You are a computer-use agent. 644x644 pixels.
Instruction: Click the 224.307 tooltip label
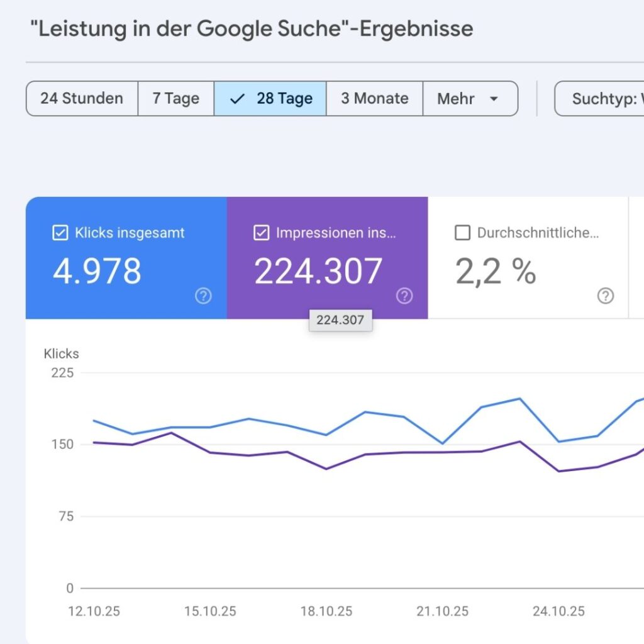340,320
